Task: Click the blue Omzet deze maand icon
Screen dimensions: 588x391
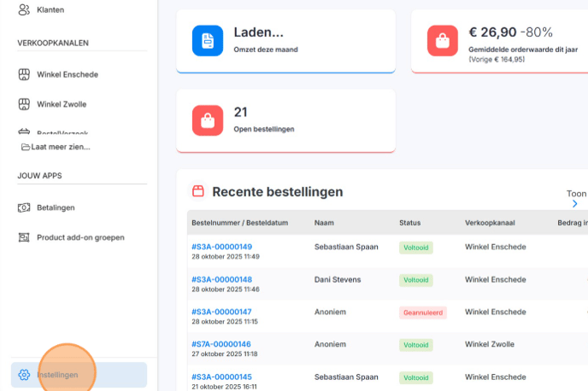Action: coord(208,40)
